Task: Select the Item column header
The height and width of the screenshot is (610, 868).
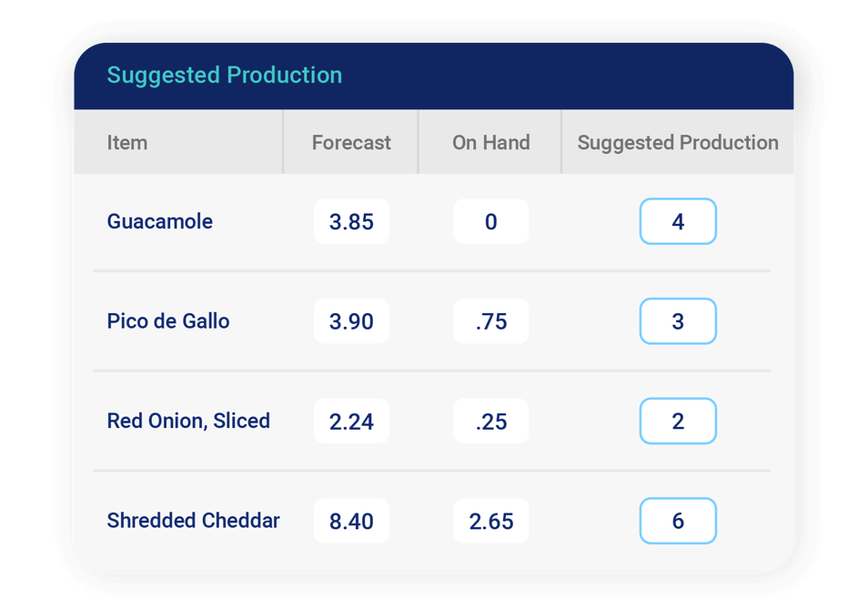Action: [126, 142]
